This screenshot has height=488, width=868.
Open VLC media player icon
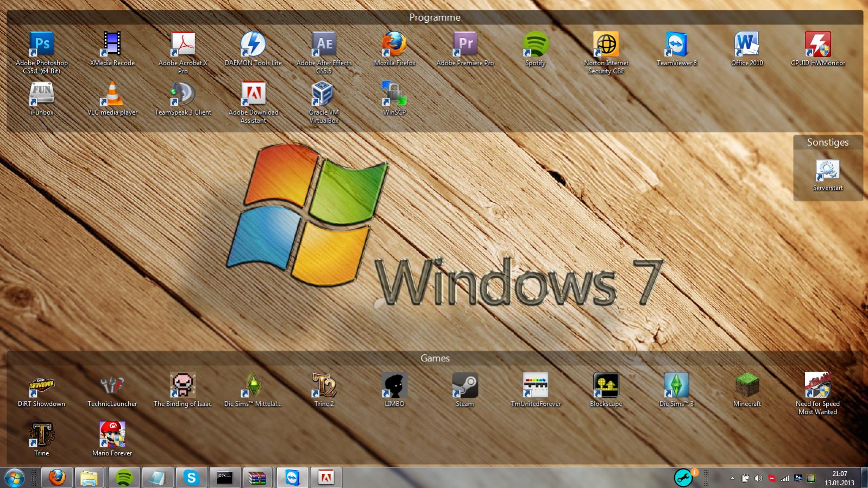tap(112, 98)
